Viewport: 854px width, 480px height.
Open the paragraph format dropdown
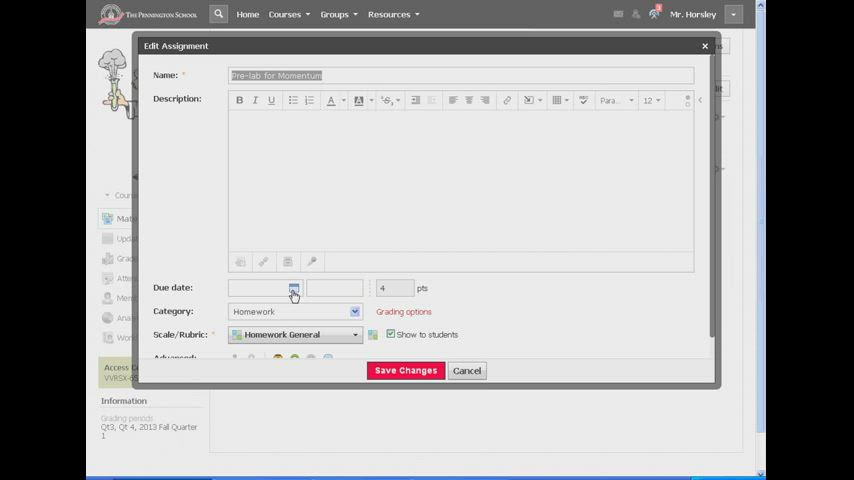point(616,100)
